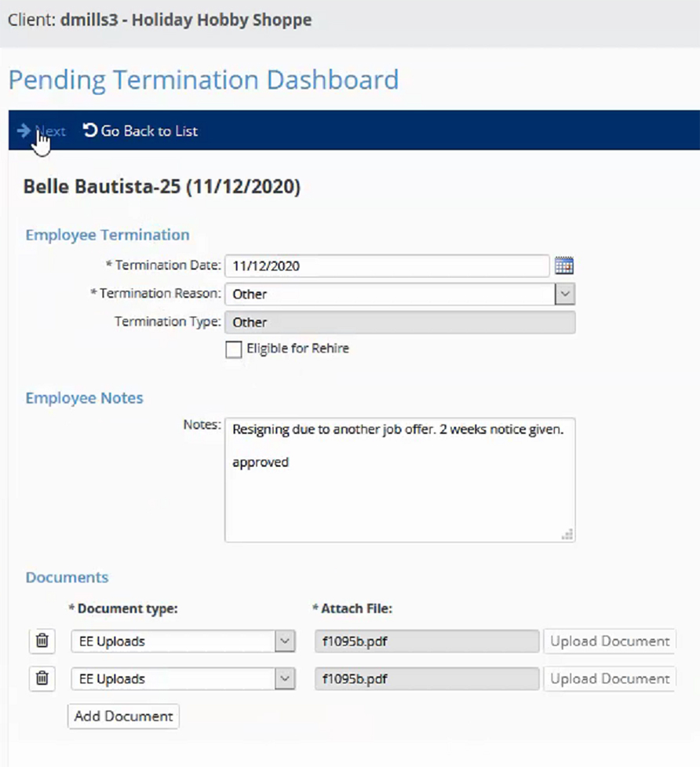The image size is (700, 767).
Task: Expand the second Document type dropdown
Action: pos(285,679)
